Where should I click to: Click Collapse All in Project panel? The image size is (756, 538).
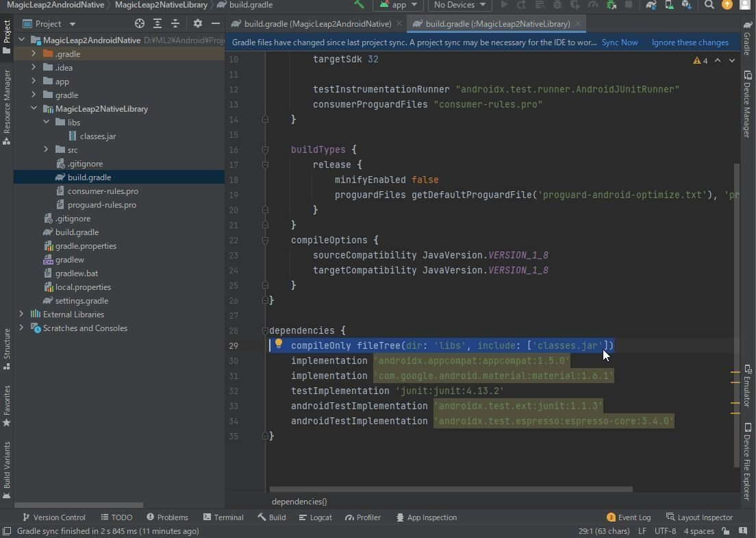tap(175, 23)
